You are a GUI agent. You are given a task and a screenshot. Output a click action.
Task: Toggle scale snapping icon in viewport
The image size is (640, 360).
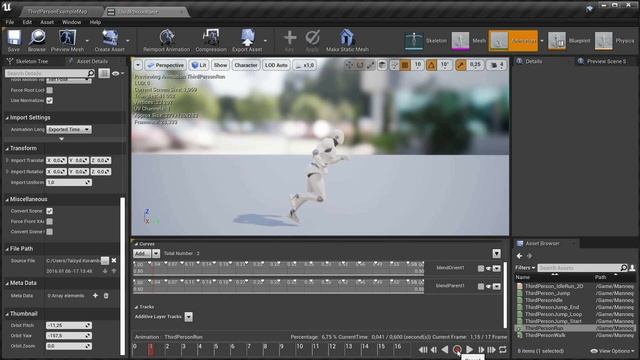click(x=461, y=65)
